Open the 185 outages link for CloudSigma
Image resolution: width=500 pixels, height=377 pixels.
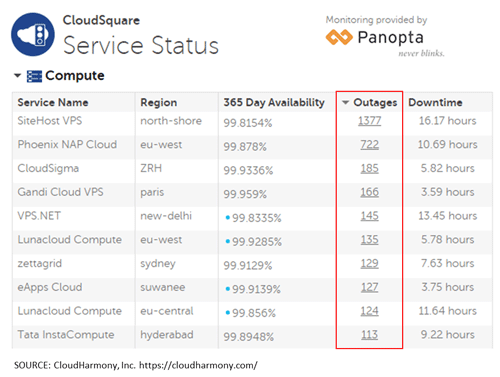369,168
